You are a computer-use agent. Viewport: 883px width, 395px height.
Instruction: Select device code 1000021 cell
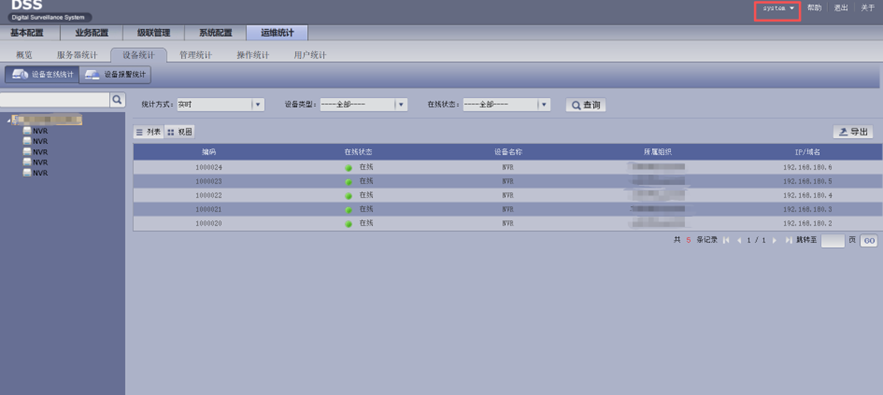click(x=209, y=210)
